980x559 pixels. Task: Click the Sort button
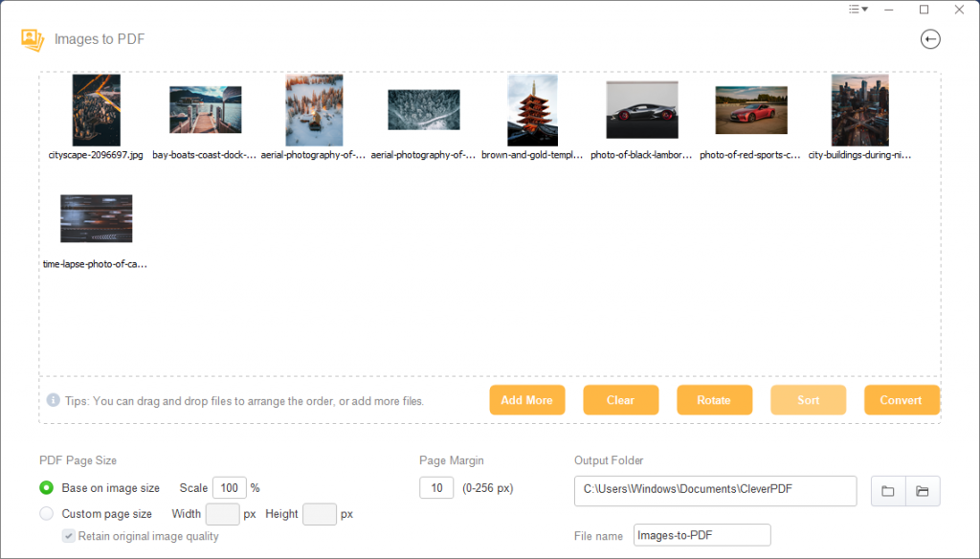pos(808,400)
